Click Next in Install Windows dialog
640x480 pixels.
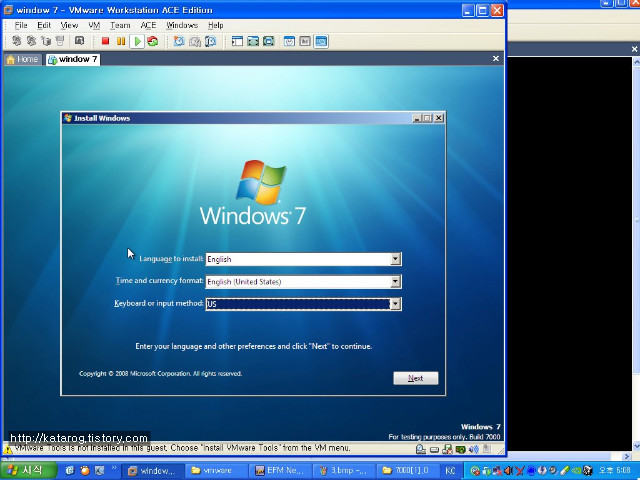coord(416,378)
